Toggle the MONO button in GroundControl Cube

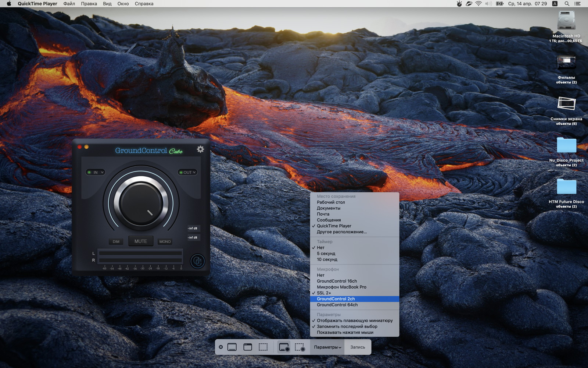point(165,242)
